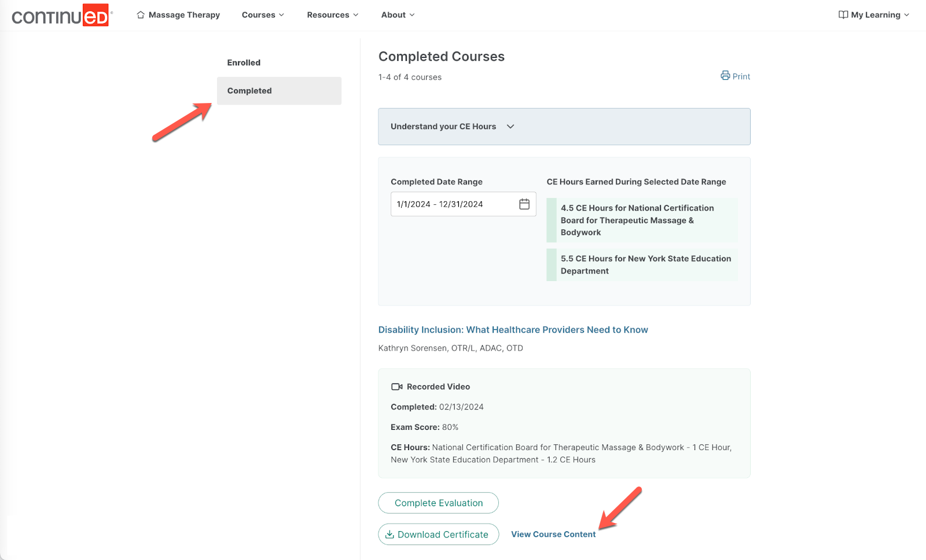
Task: Click the Download Certificate button
Action: coord(439,535)
